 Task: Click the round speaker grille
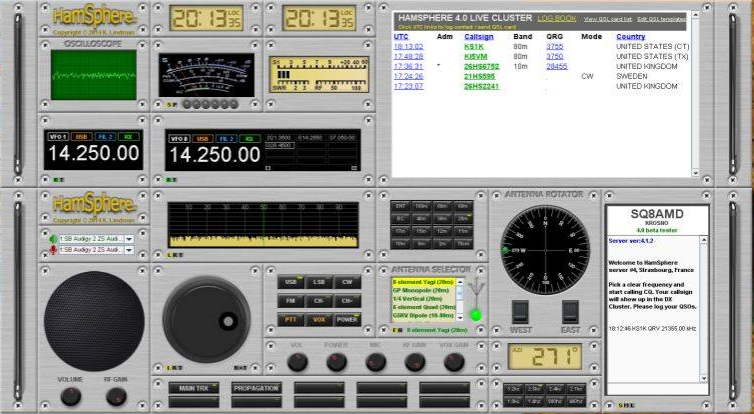point(94,321)
